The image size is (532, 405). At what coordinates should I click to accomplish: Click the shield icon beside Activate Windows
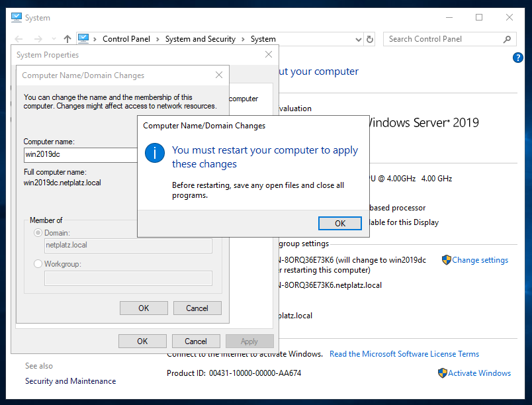pos(443,373)
